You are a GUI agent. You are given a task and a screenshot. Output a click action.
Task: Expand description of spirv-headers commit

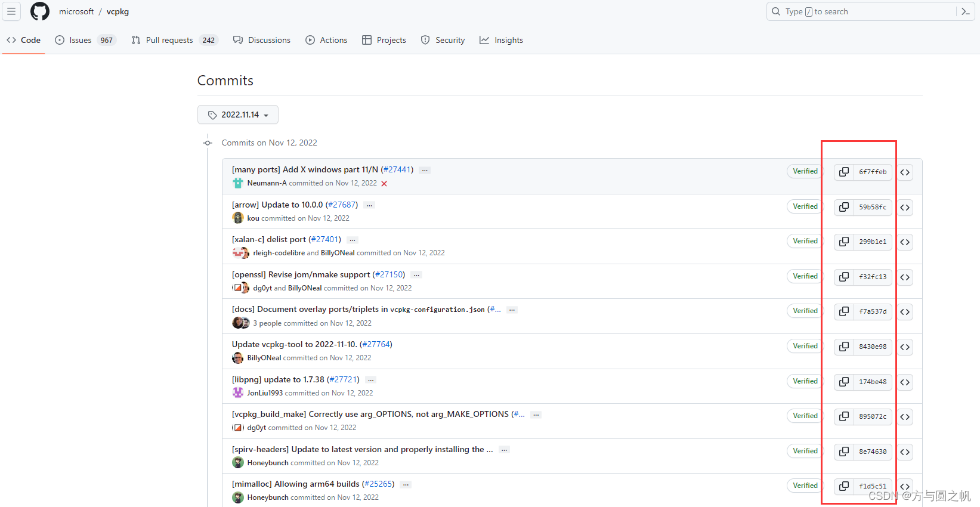click(504, 450)
